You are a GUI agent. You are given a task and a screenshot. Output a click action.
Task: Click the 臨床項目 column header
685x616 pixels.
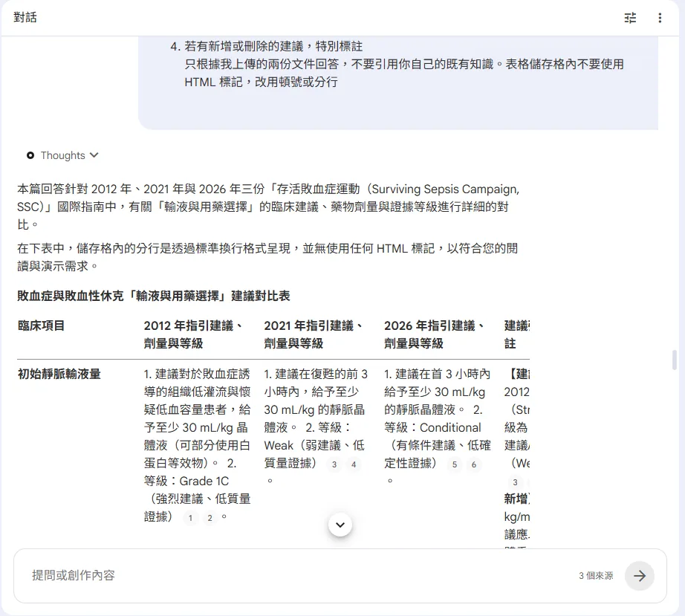(x=41, y=326)
